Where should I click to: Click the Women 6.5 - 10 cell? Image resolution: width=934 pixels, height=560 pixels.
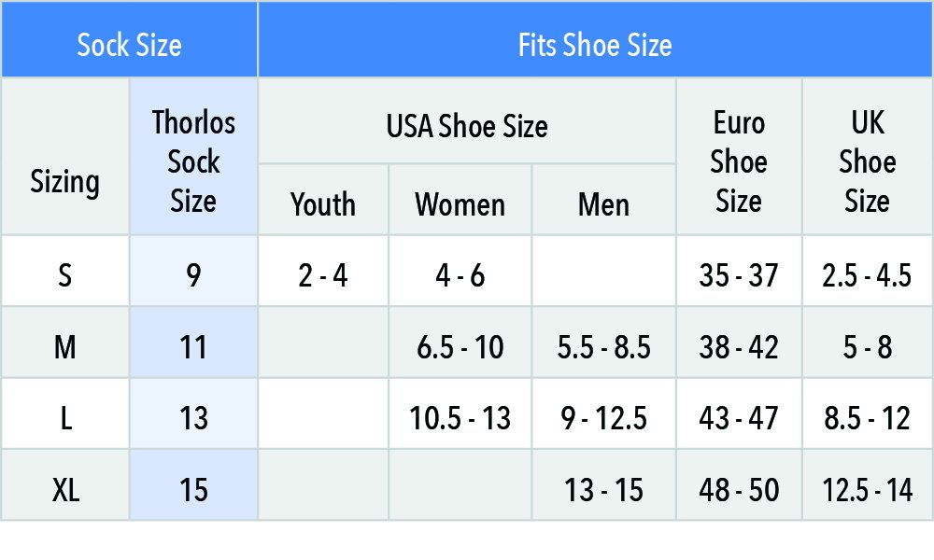point(460,343)
